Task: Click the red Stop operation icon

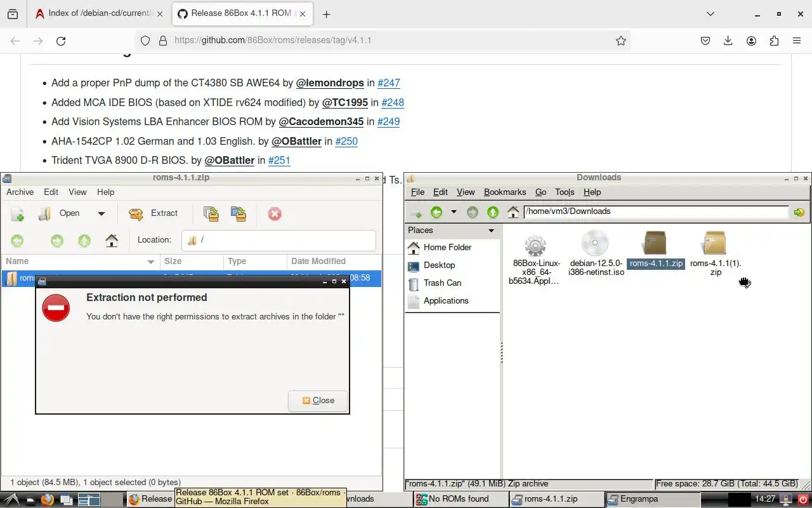Action: [275, 214]
